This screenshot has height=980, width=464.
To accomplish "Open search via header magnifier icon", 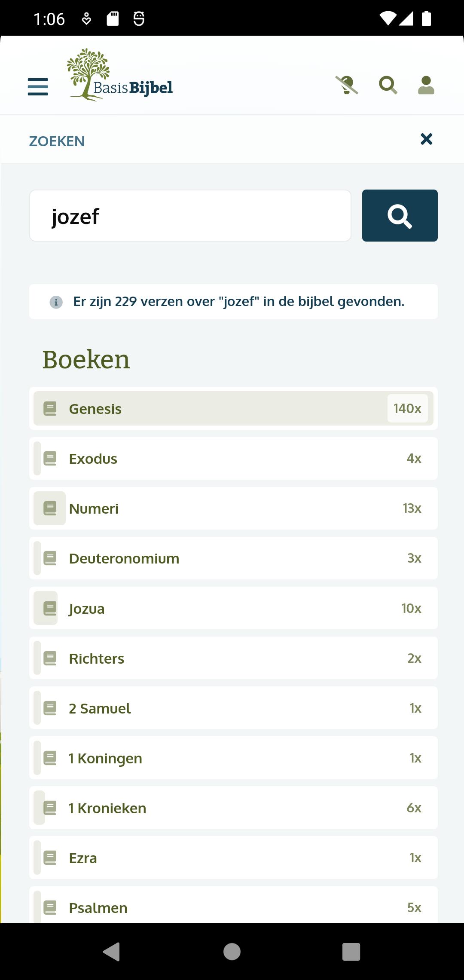I will coord(388,85).
